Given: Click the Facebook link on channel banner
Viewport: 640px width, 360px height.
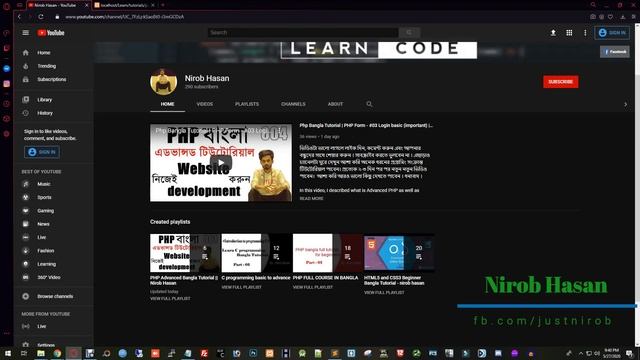Looking at the screenshot, I should click(615, 52).
